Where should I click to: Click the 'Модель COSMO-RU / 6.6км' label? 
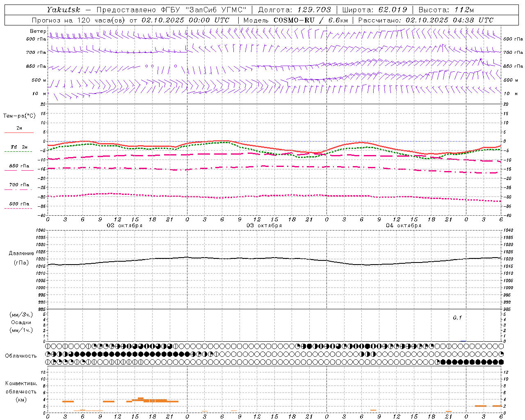[x=295, y=20]
